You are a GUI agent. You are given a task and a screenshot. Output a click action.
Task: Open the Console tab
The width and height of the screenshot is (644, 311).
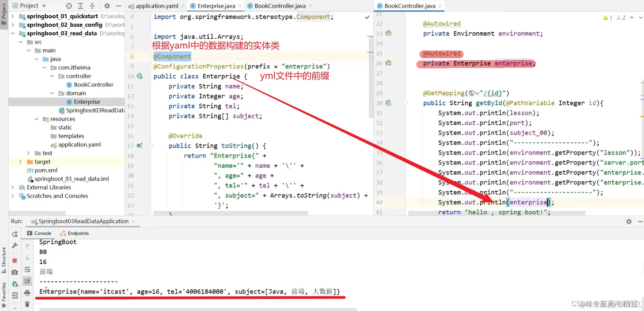click(x=39, y=233)
